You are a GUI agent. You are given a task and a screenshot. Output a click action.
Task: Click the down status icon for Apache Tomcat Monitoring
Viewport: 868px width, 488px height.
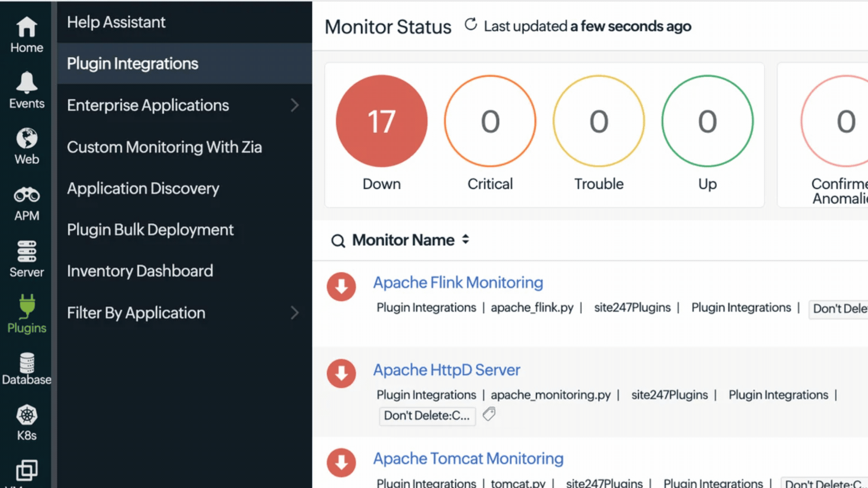coord(341,463)
